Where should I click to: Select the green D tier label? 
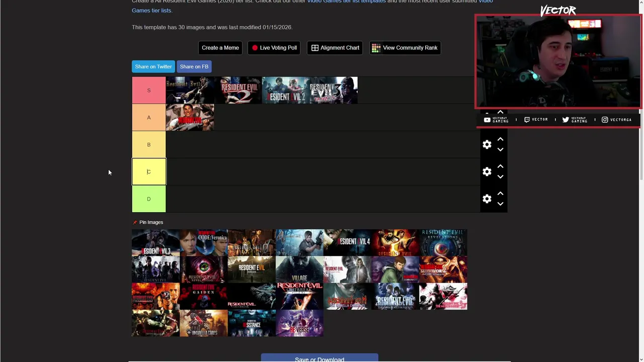(149, 199)
